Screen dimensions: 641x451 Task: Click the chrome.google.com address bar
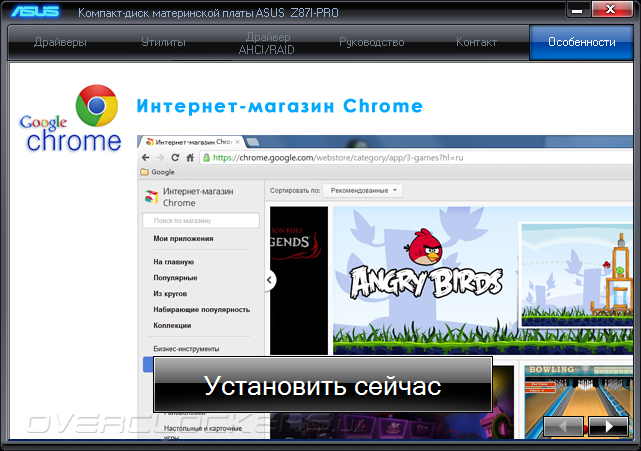[416, 158]
